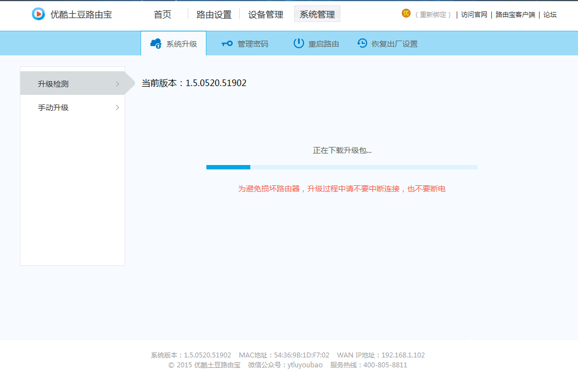Click the key icon beside 管理密码
Viewport: 578px width, 392px height.
click(x=227, y=43)
